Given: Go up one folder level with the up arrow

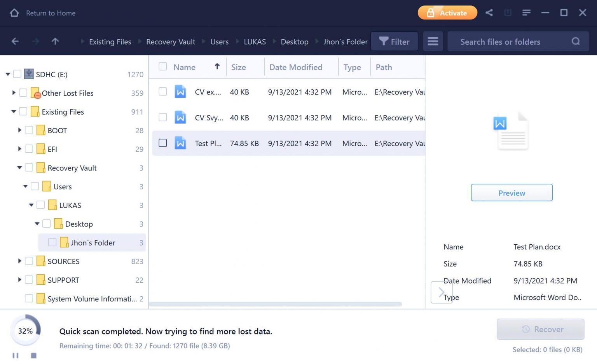Looking at the screenshot, I should coord(55,41).
